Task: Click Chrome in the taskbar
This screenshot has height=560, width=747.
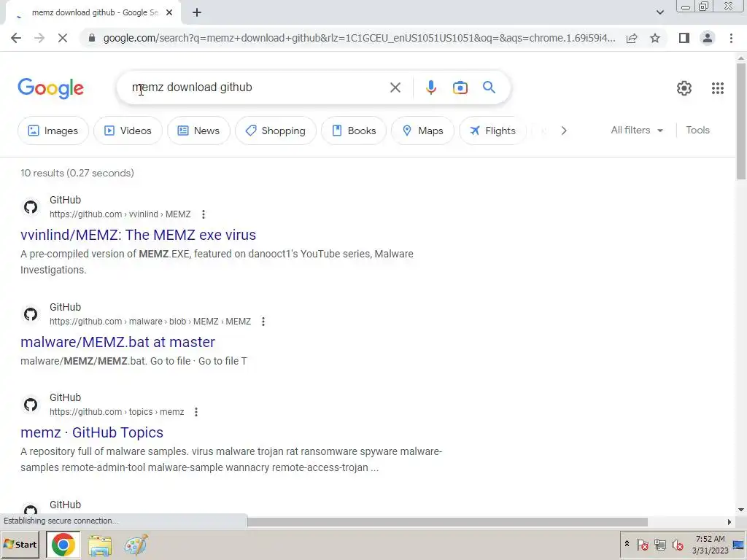Action: click(63, 545)
